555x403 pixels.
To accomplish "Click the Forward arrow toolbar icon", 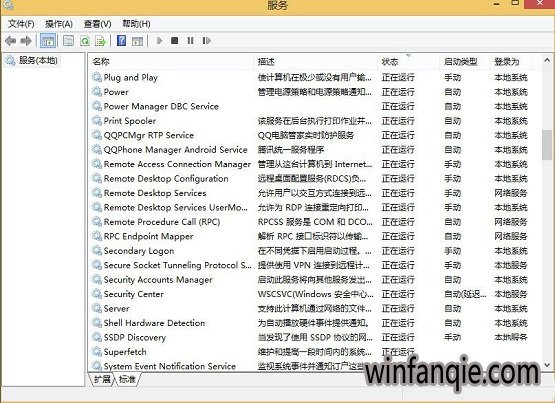I will click(x=26, y=41).
